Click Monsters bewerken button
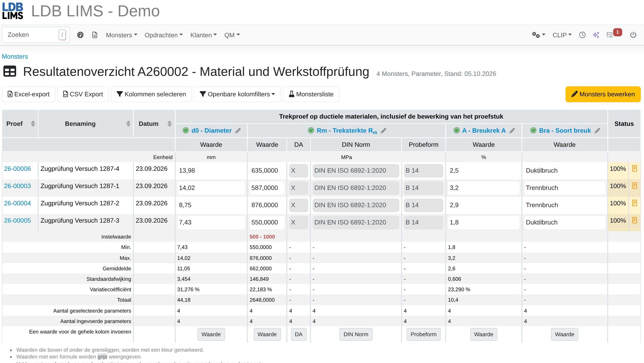The height and width of the screenshot is (363, 644). 603,94
